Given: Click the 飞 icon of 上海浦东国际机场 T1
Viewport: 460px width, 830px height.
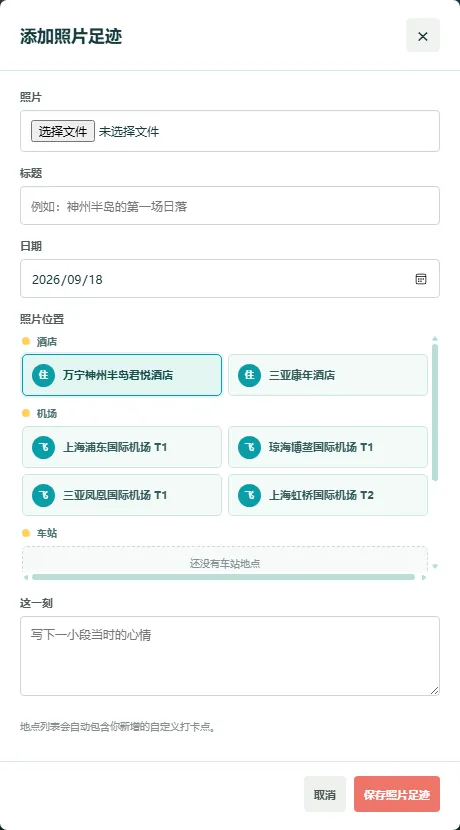Looking at the screenshot, I should tap(43, 447).
